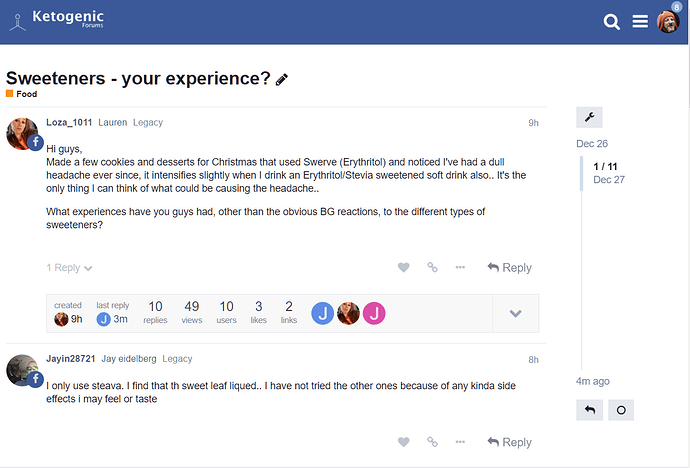Show more actions on Loza_1011's post

point(460,267)
